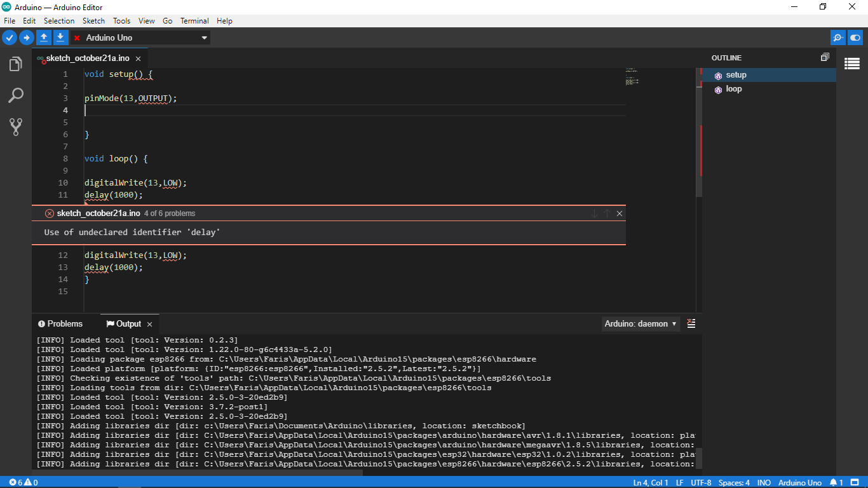Click the code minimap preview
Image resolution: width=868 pixels, height=488 pixels.
[x=632, y=77]
